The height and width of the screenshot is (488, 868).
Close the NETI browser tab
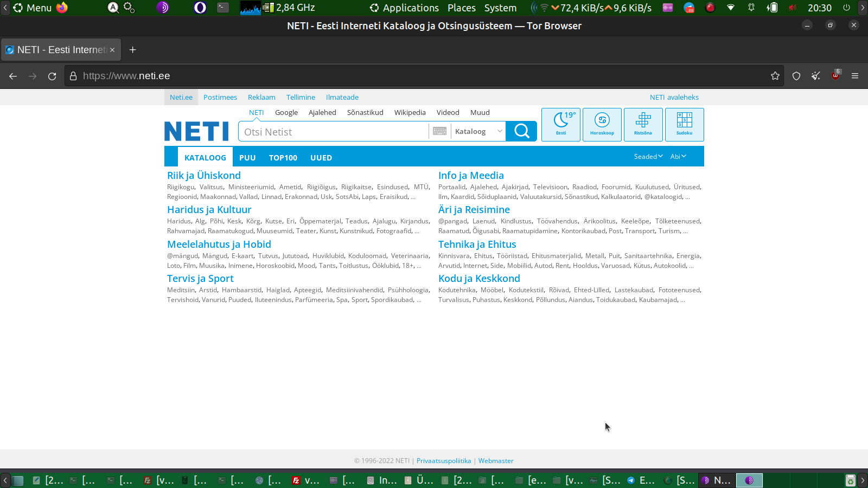(112, 50)
